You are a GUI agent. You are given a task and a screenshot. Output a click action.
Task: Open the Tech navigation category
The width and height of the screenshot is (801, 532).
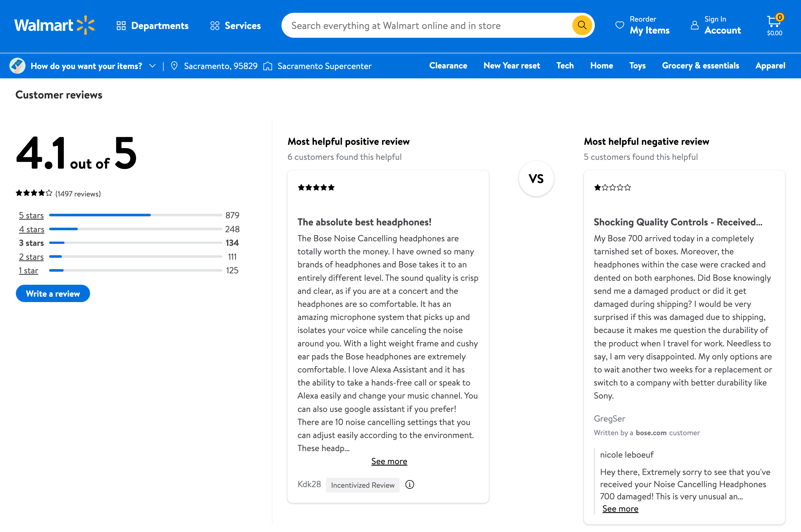coord(565,66)
